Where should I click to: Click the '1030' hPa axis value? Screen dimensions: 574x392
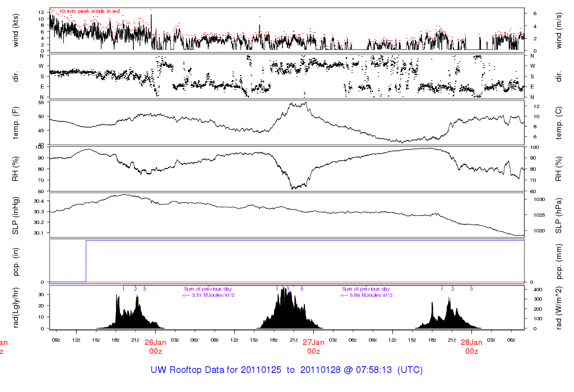click(539, 199)
